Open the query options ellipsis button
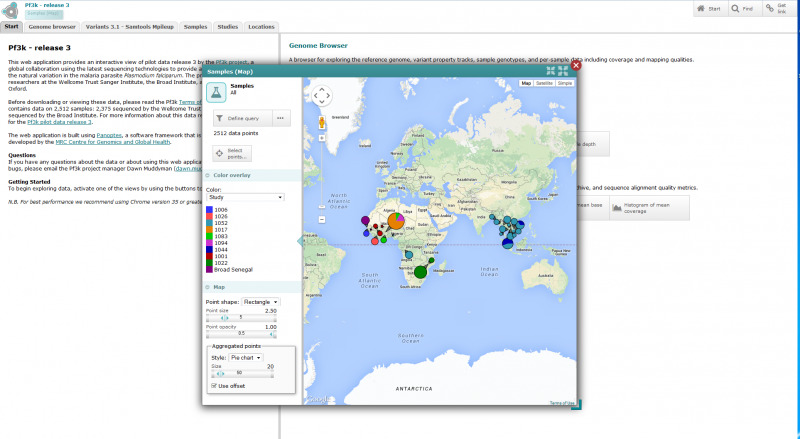The height and width of the screenshot is (439, 800). point(281,118)
